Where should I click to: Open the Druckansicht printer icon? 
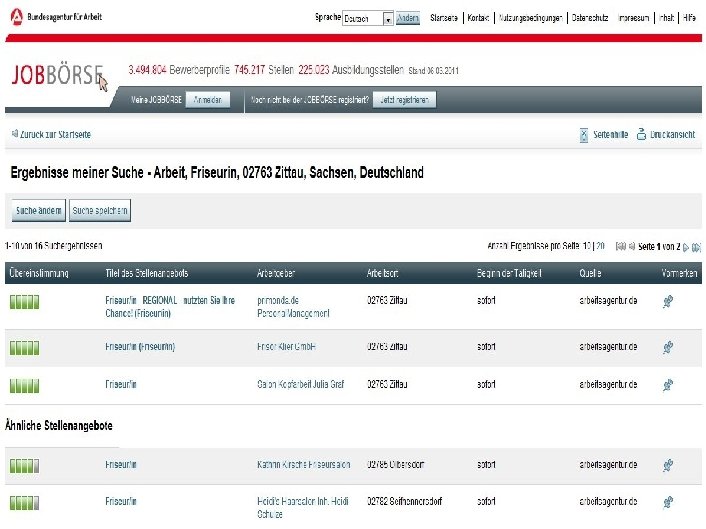tap(641, 134)
